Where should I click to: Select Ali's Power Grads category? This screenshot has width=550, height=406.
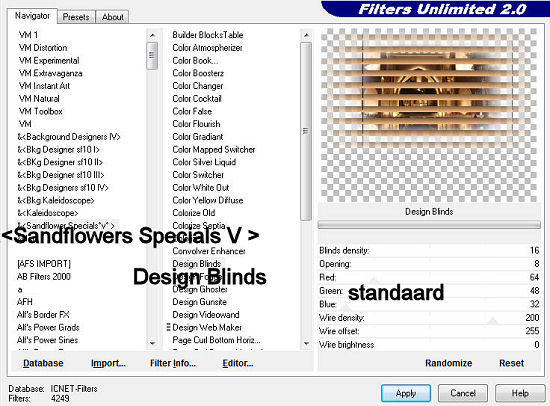pyautogui.click(x=48, y=327)
